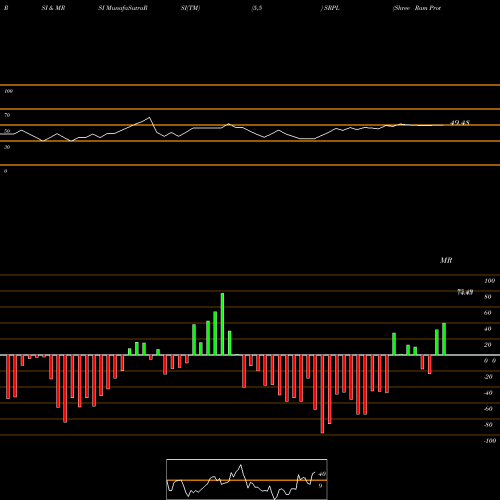Click the "SI(TM)" header label

[x=190, y=8]
